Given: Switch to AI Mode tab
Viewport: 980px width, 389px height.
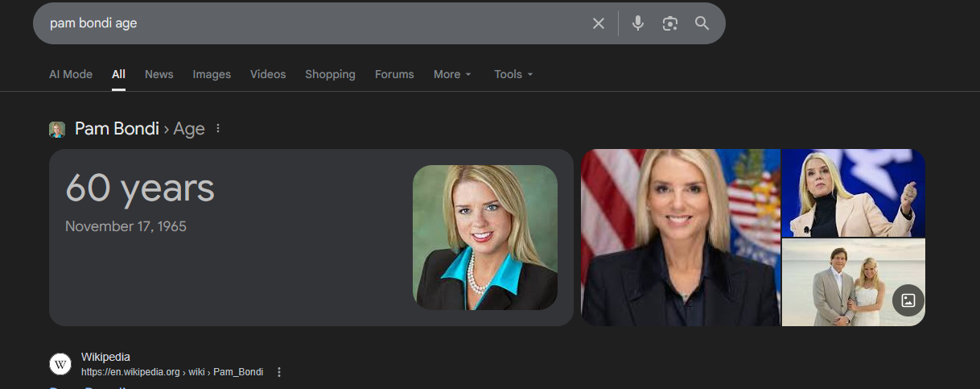Looking at the screenshot, I should (x=71, y=74).
